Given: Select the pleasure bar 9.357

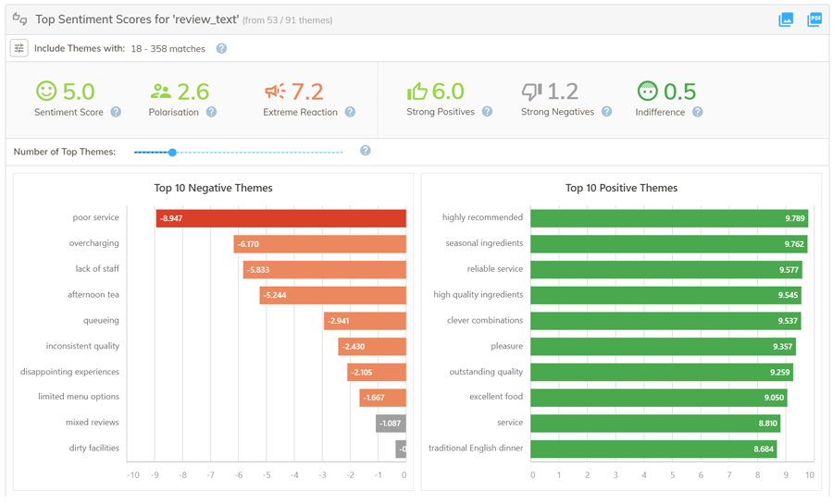Looking at the screenshot, I should pyautogui.click(x=663, y=347).
